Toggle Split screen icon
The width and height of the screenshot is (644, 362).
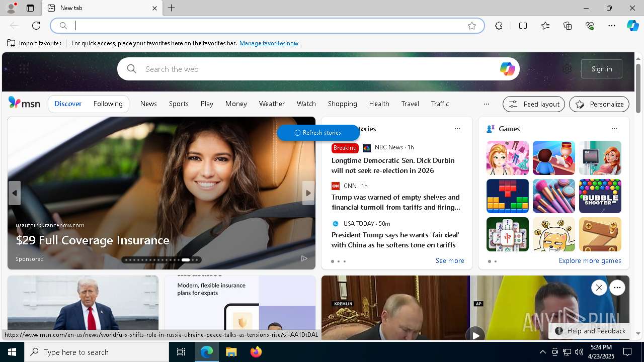(523, 26)
